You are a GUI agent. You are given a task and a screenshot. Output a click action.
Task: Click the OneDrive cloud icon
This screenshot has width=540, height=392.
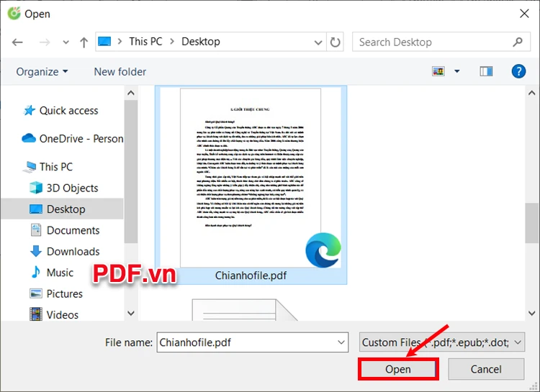(x=29, y=138)
